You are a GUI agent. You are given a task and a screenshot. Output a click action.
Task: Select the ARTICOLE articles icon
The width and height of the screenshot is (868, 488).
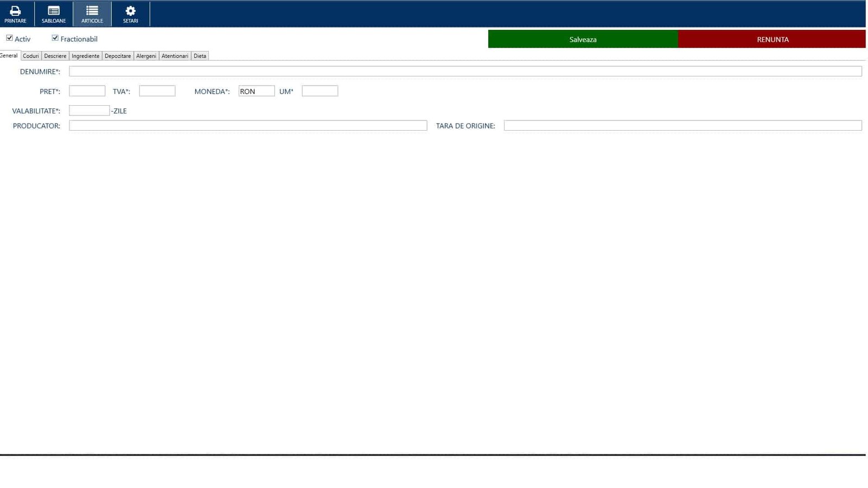(92, 14)
